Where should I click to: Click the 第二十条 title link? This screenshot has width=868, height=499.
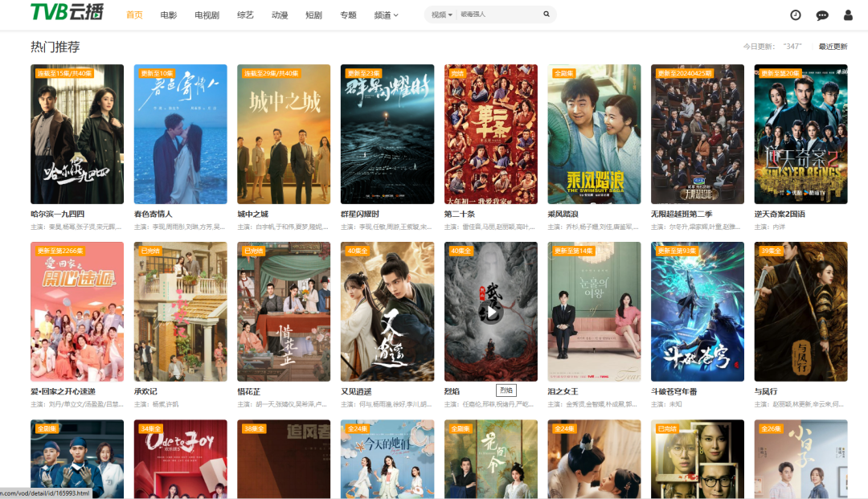[x=460, y=214]
